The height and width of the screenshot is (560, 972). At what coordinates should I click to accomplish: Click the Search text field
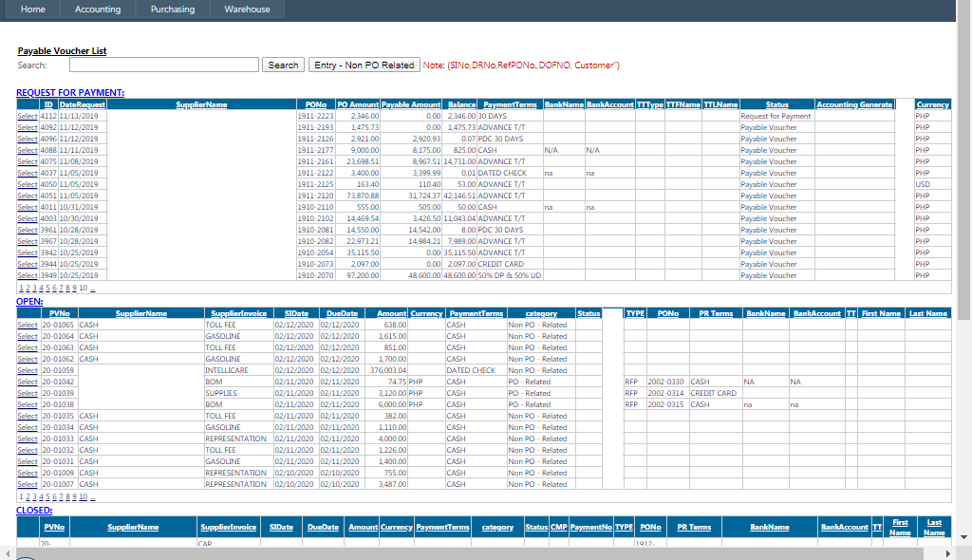tap(163, 65)
